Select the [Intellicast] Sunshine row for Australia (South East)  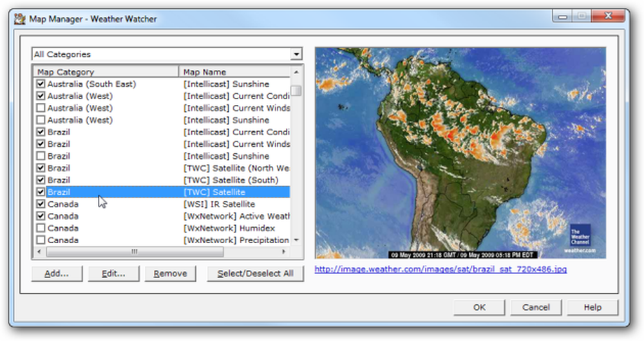pyautogui.click(x=162, y=84)
